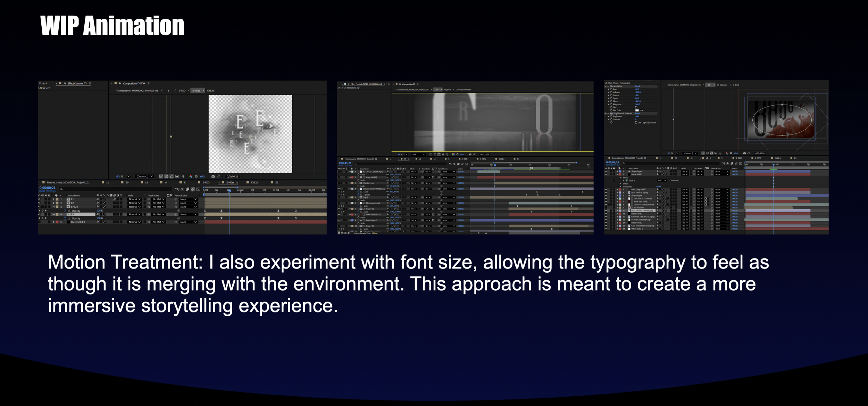Click the 0;00;15;26 timecode in timeline

pos(345,163)
